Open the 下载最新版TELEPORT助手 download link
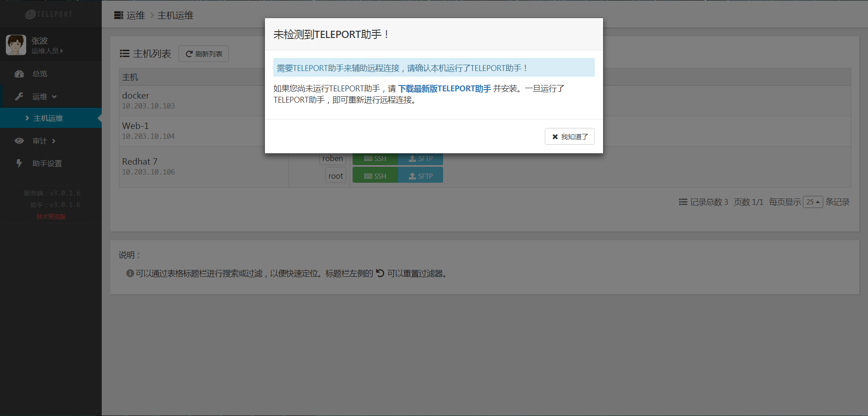 point(444,89)
